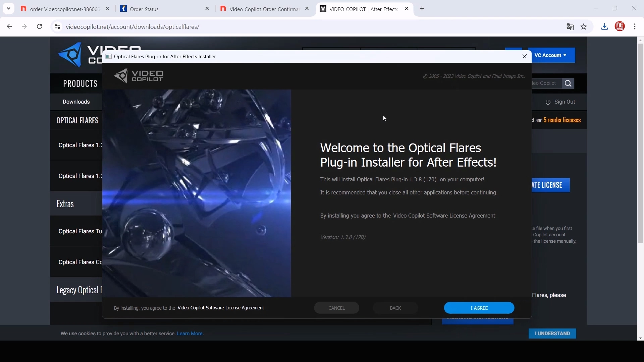Click the Google Translate page icon
This screenshot has width=644, height=362.
[x=570, y=27]
